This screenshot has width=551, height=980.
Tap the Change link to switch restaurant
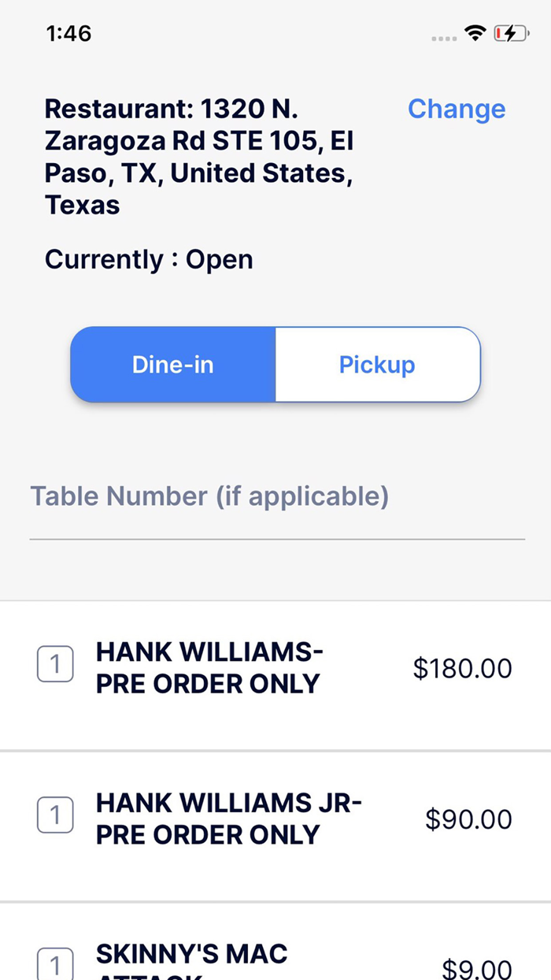point(457,109)
